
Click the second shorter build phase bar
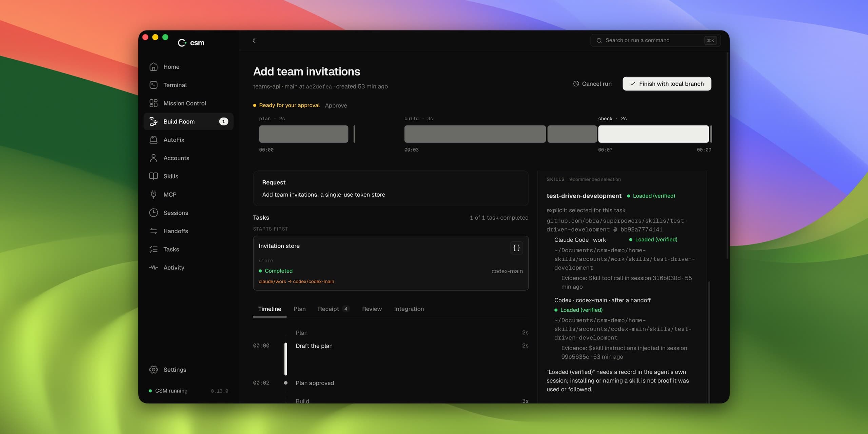(x=572, y=134)
